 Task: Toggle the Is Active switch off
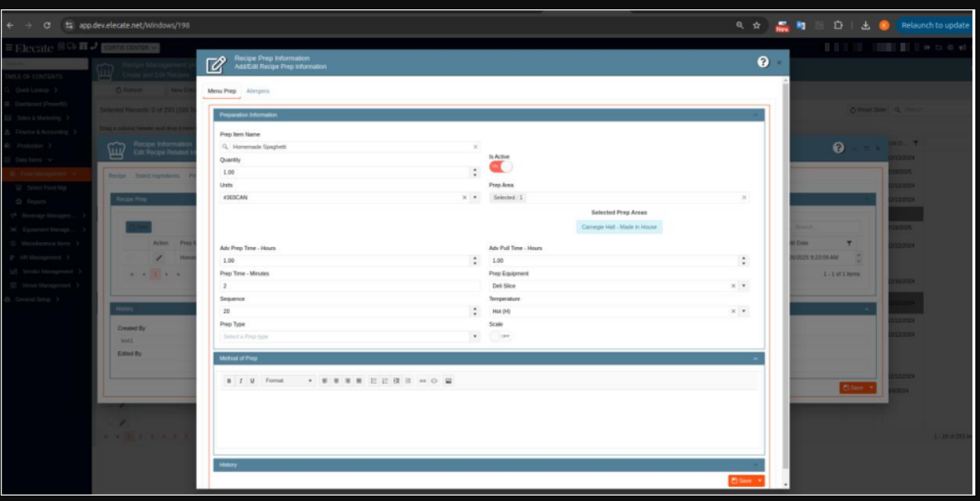[501, 166]
